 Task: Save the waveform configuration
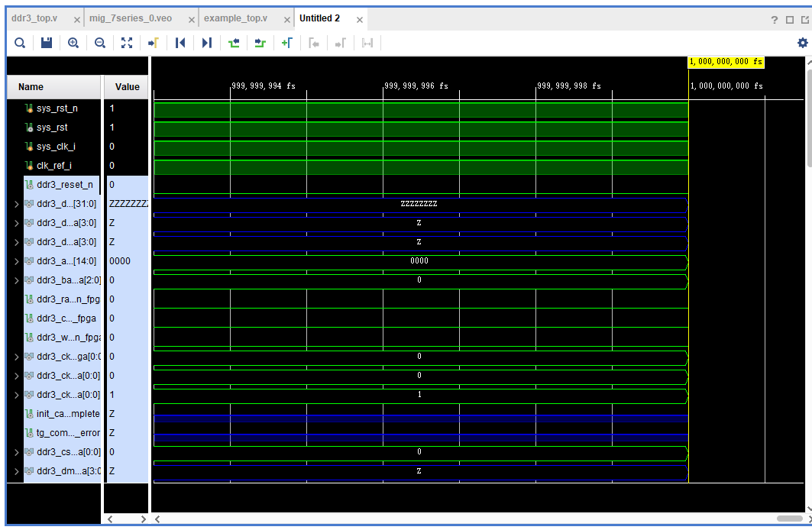(47, 43)
